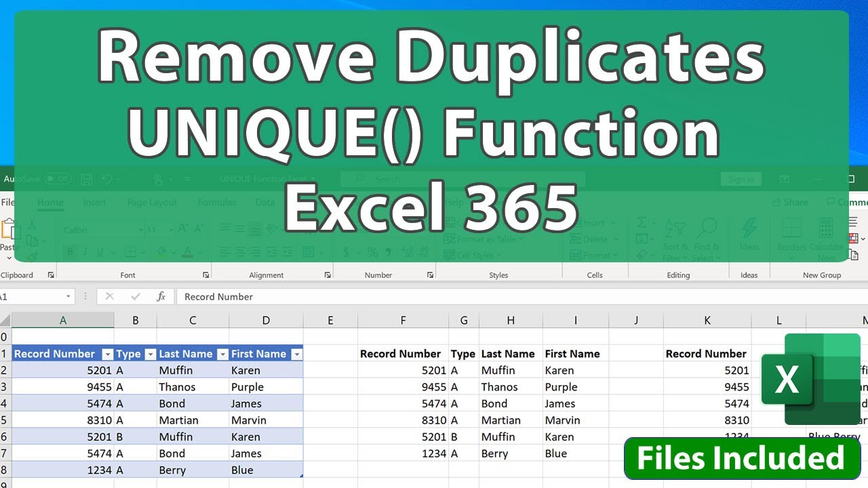Screen dimensions: 868x488
Task: Open the File menu
Action: [x=7, y=202]
